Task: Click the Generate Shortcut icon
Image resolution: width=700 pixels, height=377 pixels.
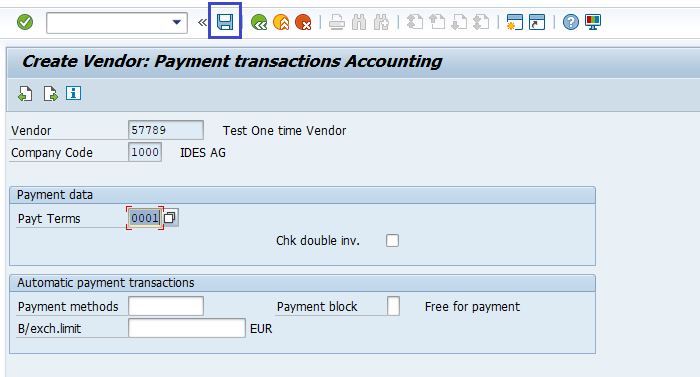Action: pos(537,22)
